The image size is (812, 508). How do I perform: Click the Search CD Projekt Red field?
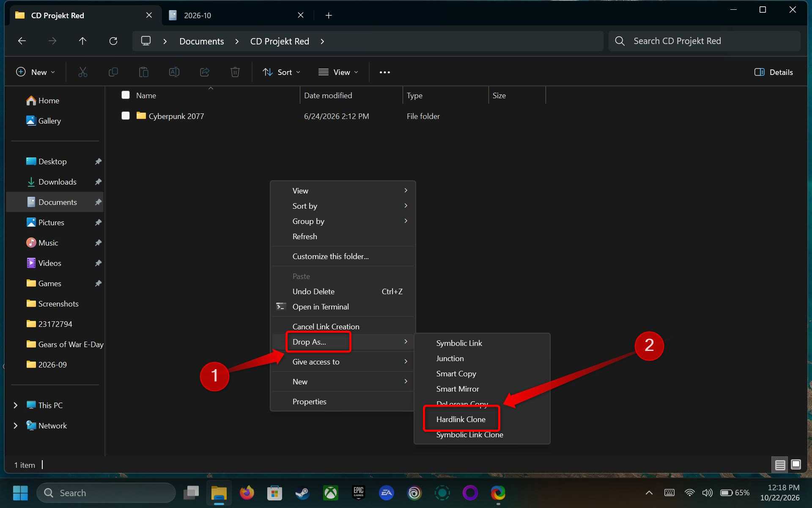click(x=704, y=41)
